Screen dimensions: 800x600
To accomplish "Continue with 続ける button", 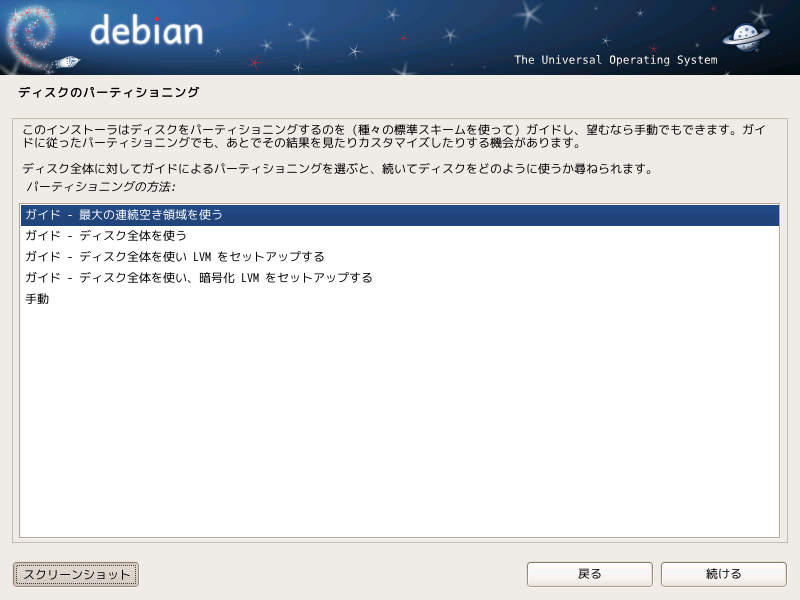I will (723, 574).
